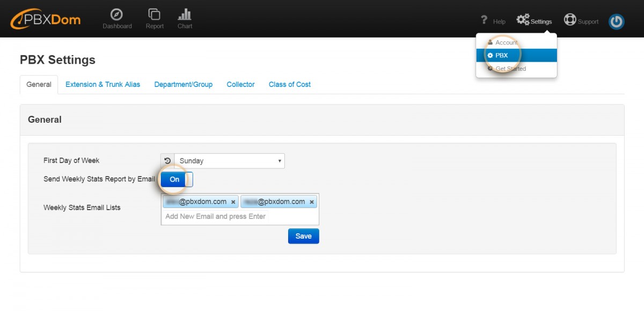Toggle Send Weekly Stats Report switch
This screenshot has width=644, height=311.
click(176, 180)
